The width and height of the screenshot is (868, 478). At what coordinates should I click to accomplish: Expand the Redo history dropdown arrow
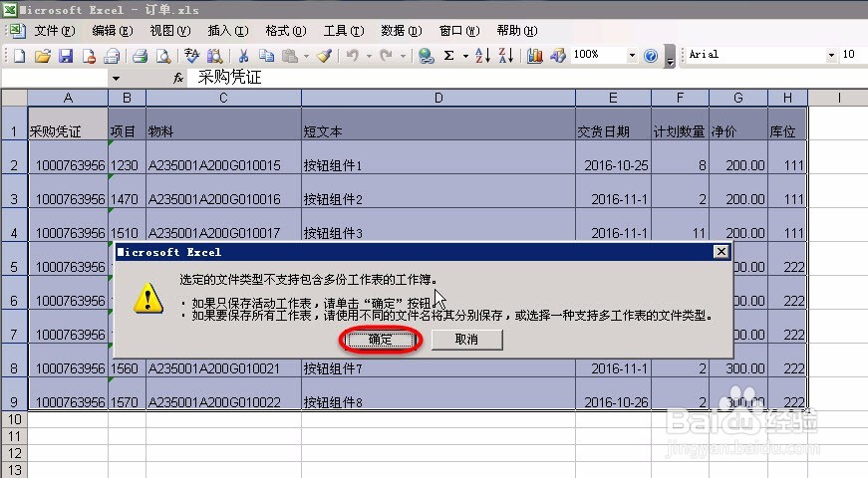click(403, 56)
